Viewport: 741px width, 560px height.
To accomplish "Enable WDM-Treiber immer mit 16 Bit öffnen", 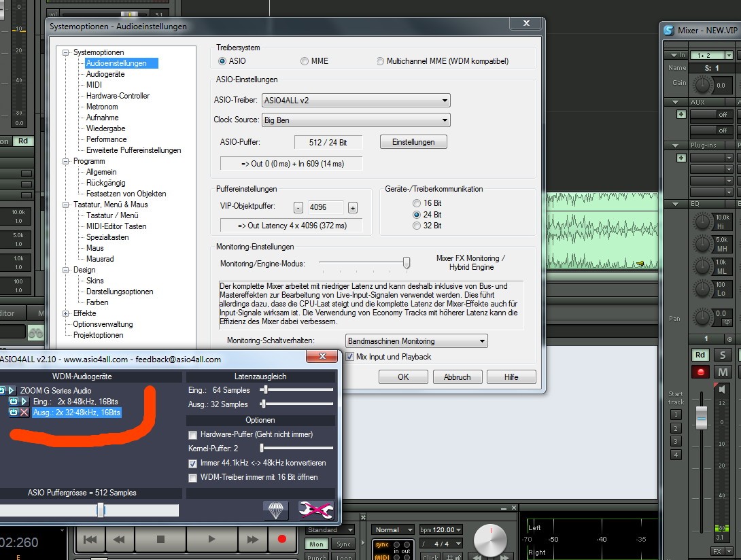I will [x=192, y=478].
